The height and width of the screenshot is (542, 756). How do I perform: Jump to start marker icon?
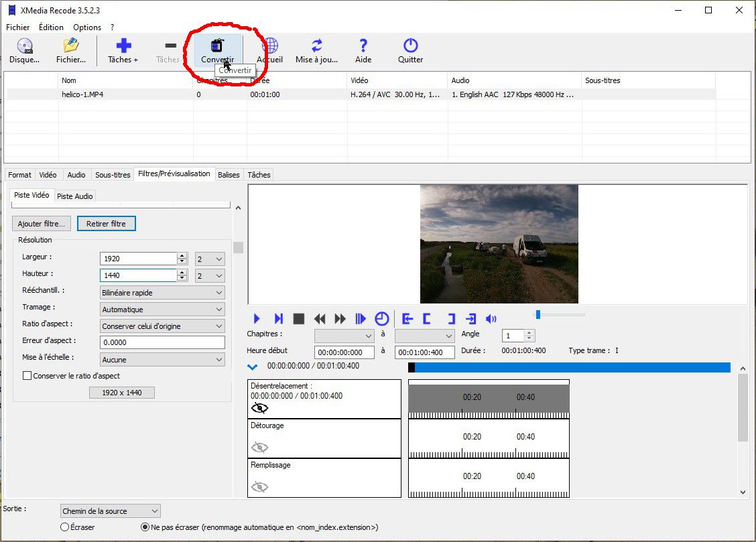point(407,318)
